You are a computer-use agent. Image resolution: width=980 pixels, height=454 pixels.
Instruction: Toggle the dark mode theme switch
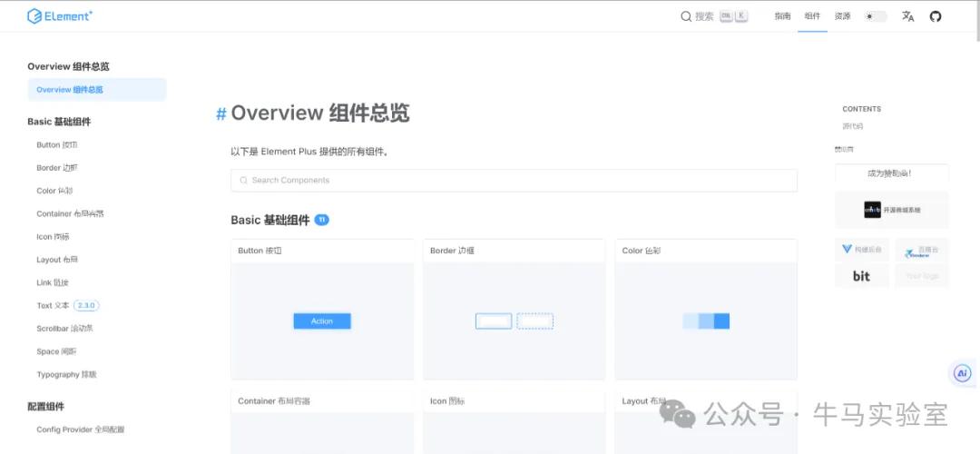[876, 16]
